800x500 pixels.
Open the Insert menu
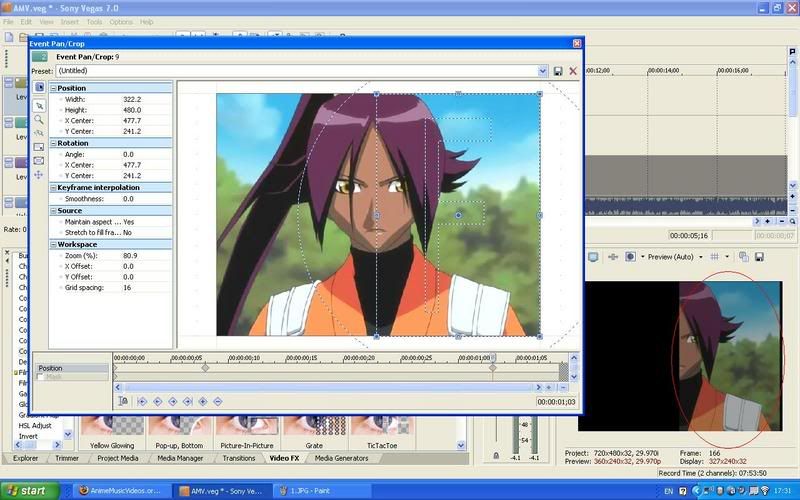coord(69,22)
